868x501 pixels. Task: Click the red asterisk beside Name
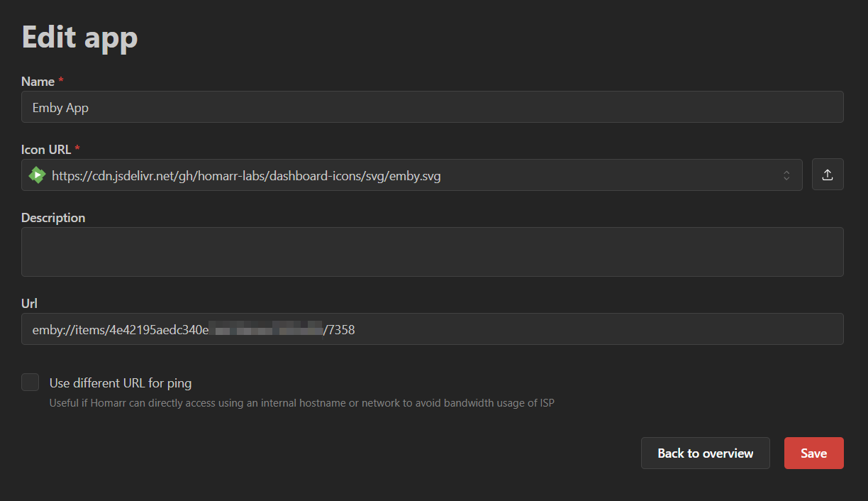tap(61, 82)
